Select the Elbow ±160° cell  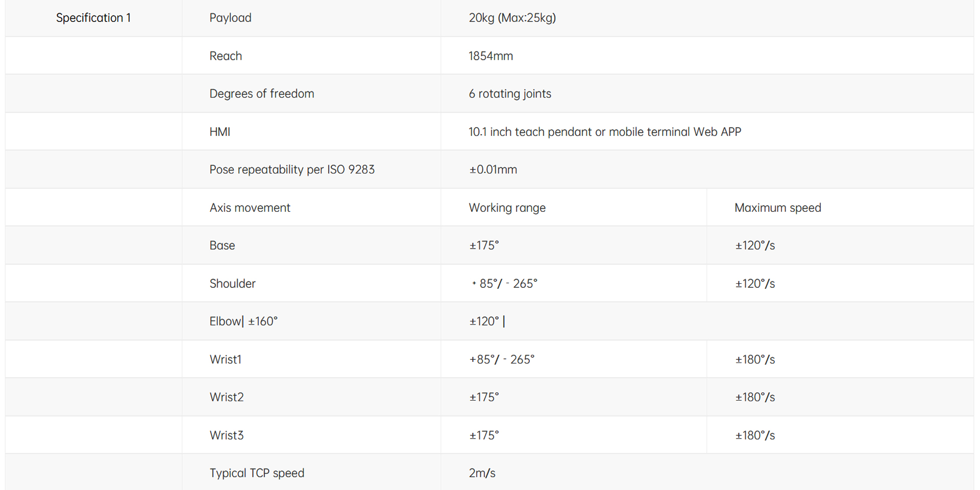tap(243, 322)
